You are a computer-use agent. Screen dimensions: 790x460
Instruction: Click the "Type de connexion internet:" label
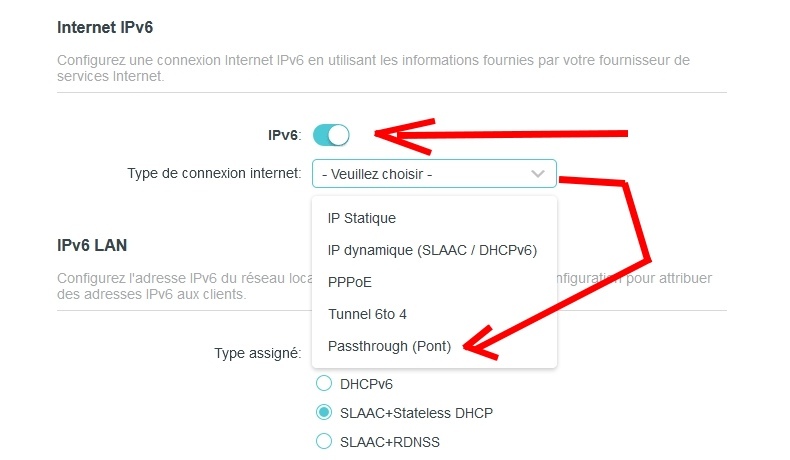pyautogui.click(x=214, y=173)
